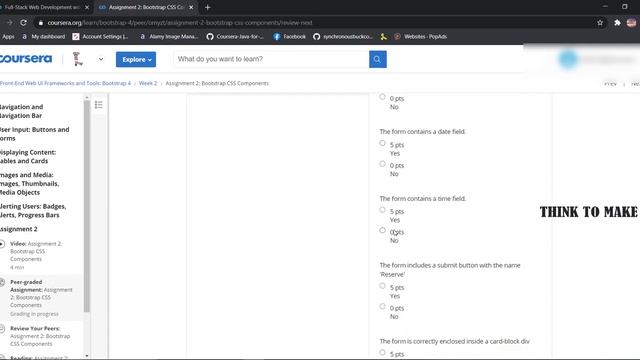
Task: Open Alerting Users: Badges, Alerts lesson
Action: pos(33,211)
